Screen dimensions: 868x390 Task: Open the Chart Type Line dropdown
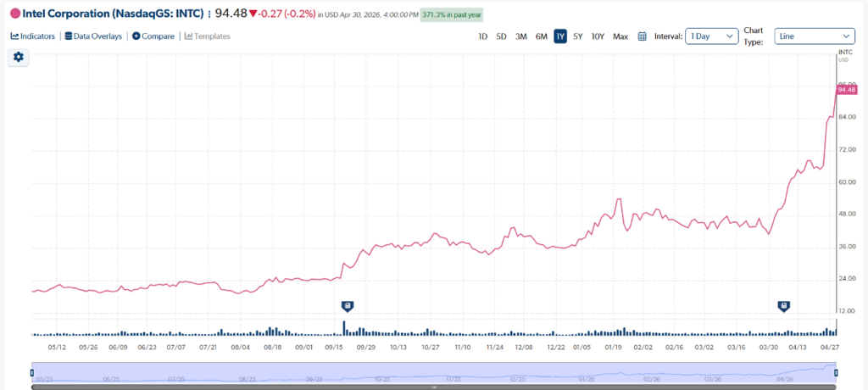click(815, 36)
